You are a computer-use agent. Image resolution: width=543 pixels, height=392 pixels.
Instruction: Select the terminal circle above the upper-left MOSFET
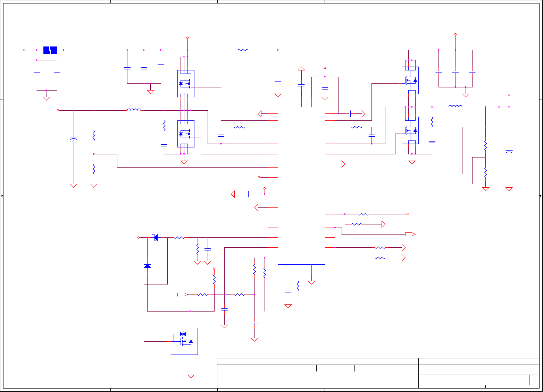(187, 37)
